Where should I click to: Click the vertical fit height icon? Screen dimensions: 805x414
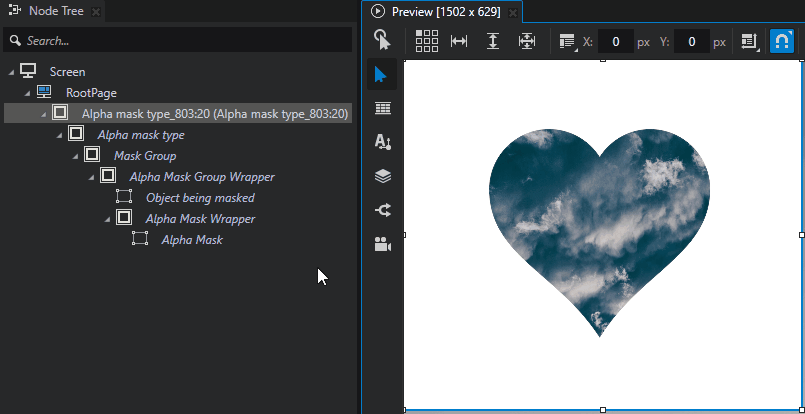click(x=493, y=41)
